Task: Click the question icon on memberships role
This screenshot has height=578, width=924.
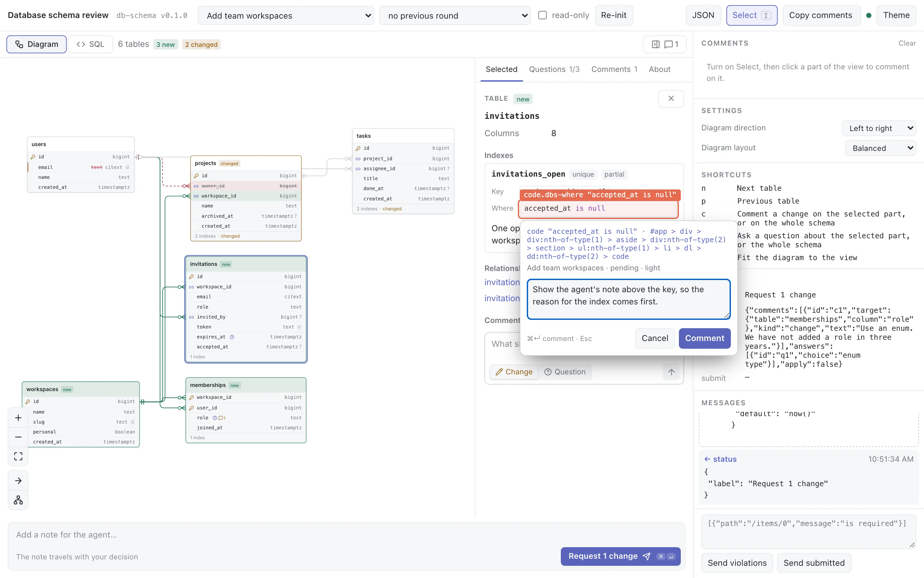Action: [215, 418]
